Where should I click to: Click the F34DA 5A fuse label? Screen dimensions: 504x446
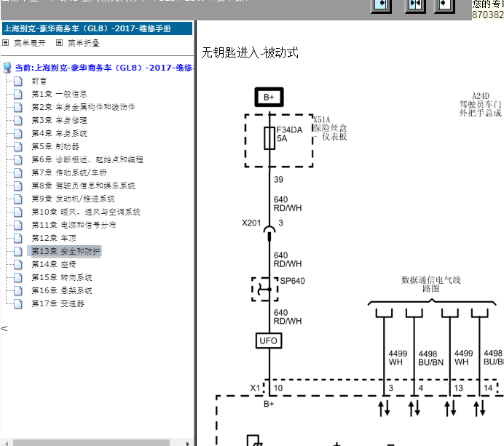point(289,134)
